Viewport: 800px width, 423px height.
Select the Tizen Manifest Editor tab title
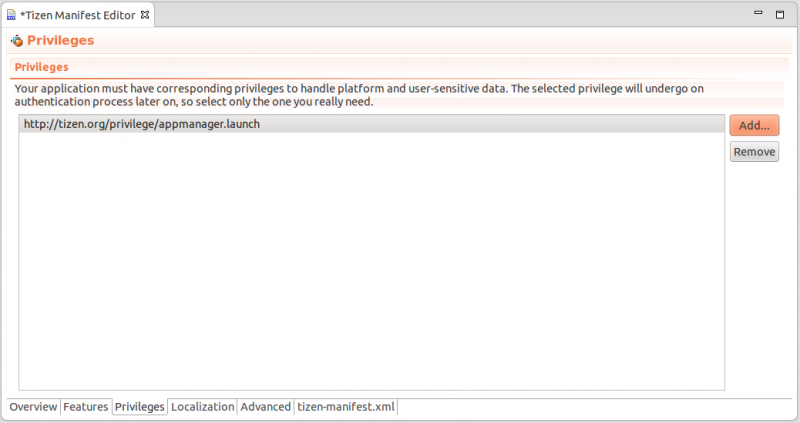tap(78, 16)
